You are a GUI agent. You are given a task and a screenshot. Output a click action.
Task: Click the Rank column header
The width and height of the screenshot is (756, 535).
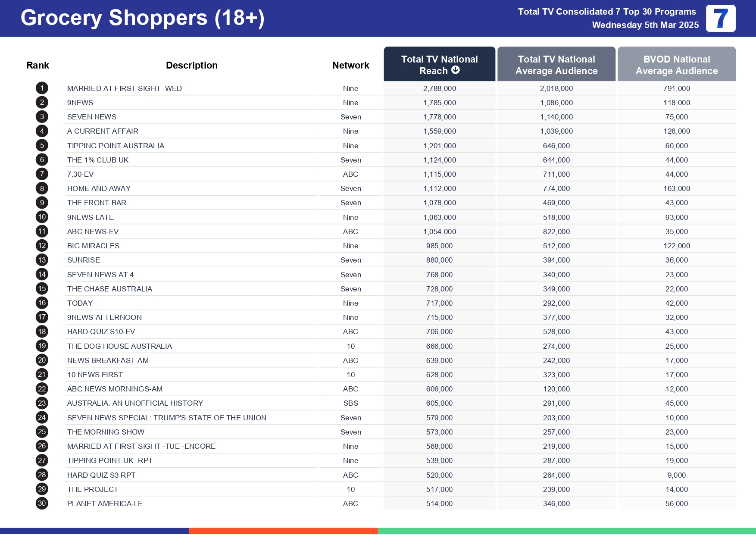pyautogui.click(x=37, y=66)
